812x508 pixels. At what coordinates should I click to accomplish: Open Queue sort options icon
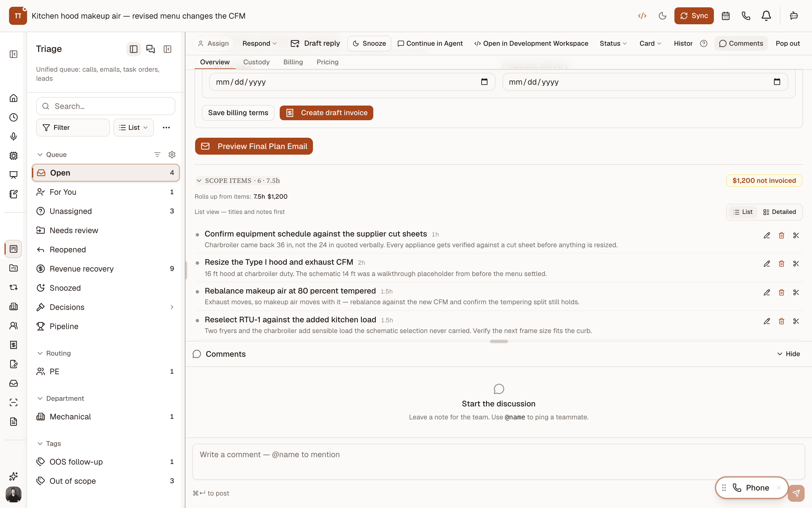(157, 155)
